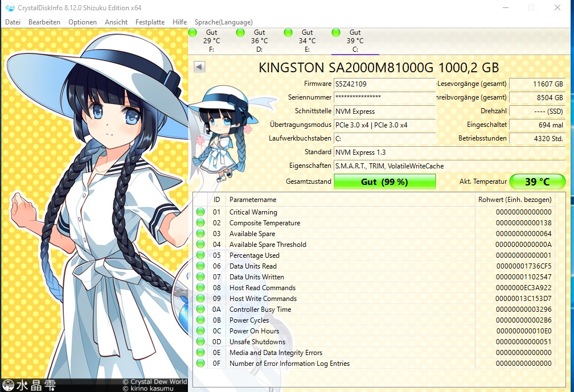Click status orb of Unsafe Shutdowns row
The image size is (574, 392).
(x=200, y=341)
